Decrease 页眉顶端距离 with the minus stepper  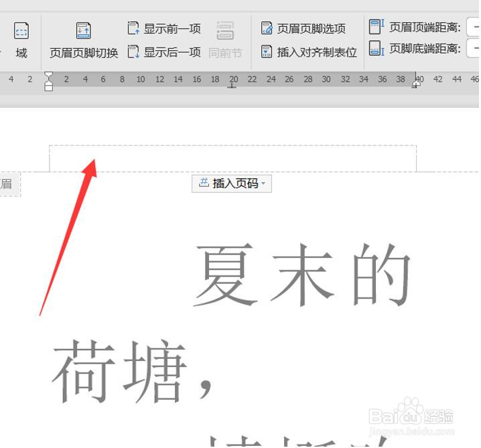[475, 27]
